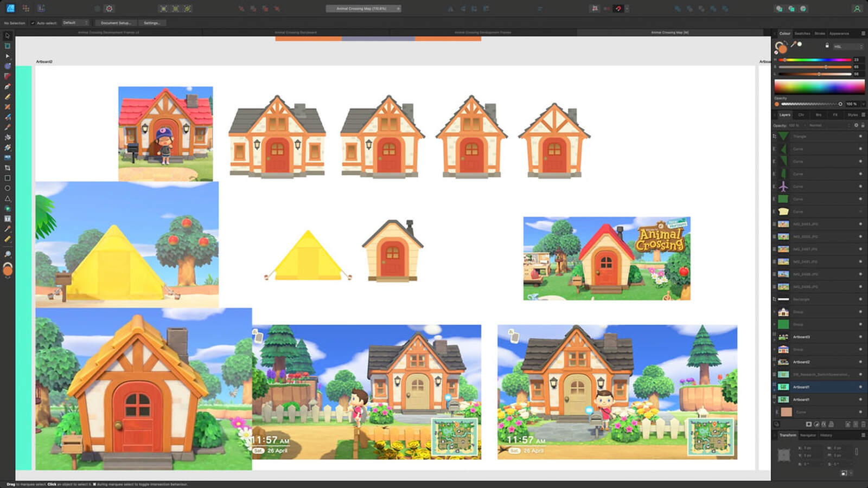Hide the purple airplane Curve layer

point(860,187)
